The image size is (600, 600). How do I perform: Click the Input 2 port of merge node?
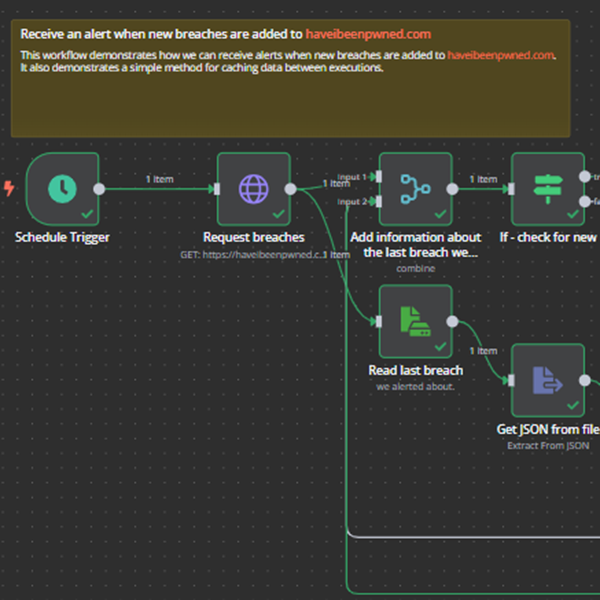379,201
